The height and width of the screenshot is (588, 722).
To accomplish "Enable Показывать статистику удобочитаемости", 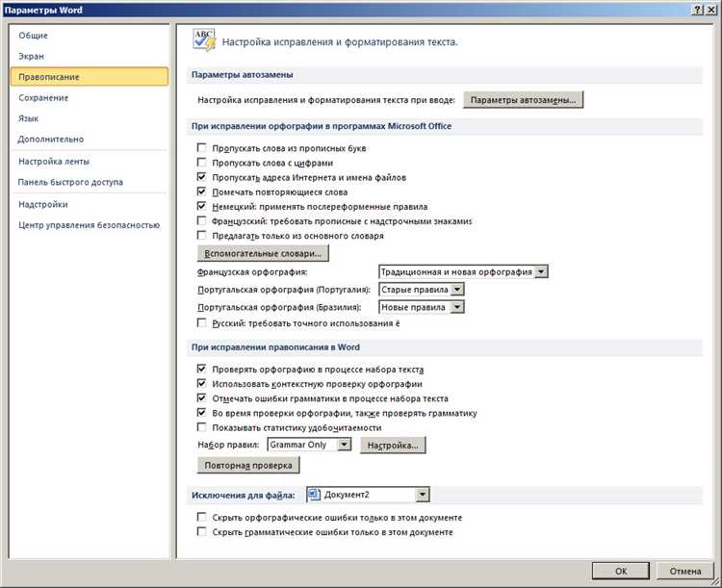I will click(x=202, y=427).
